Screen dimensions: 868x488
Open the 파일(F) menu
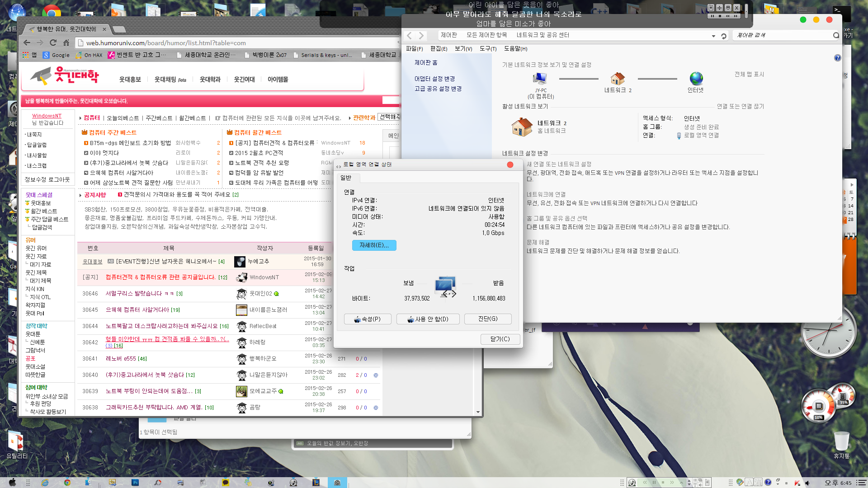[414, 49]
